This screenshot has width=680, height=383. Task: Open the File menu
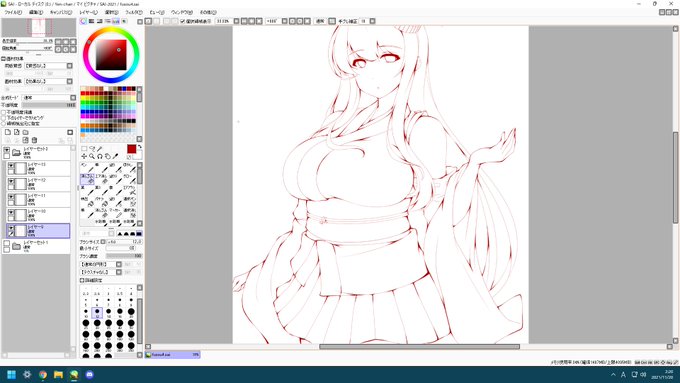[x=13, y=13]
